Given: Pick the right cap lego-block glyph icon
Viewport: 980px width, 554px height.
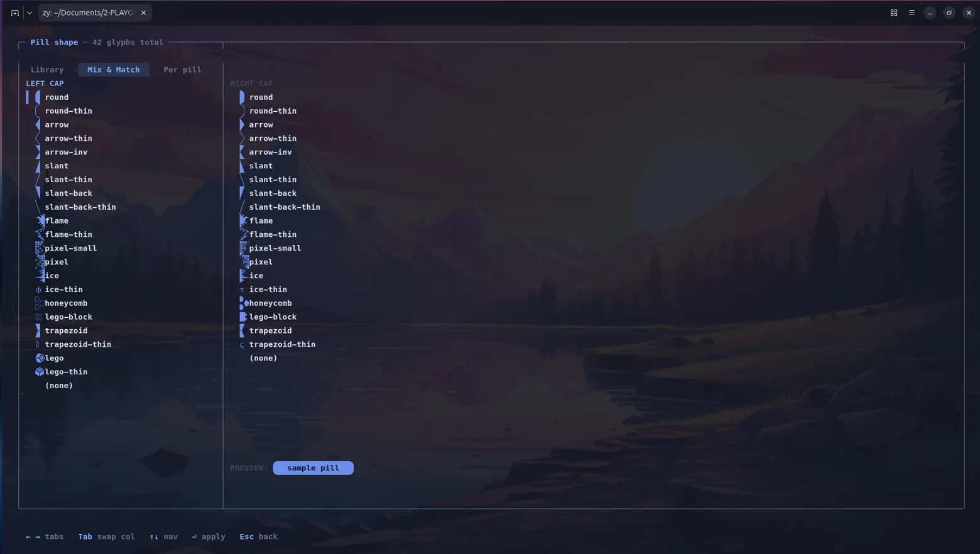Looking at the screenshot, I should (x=243, y=317).
